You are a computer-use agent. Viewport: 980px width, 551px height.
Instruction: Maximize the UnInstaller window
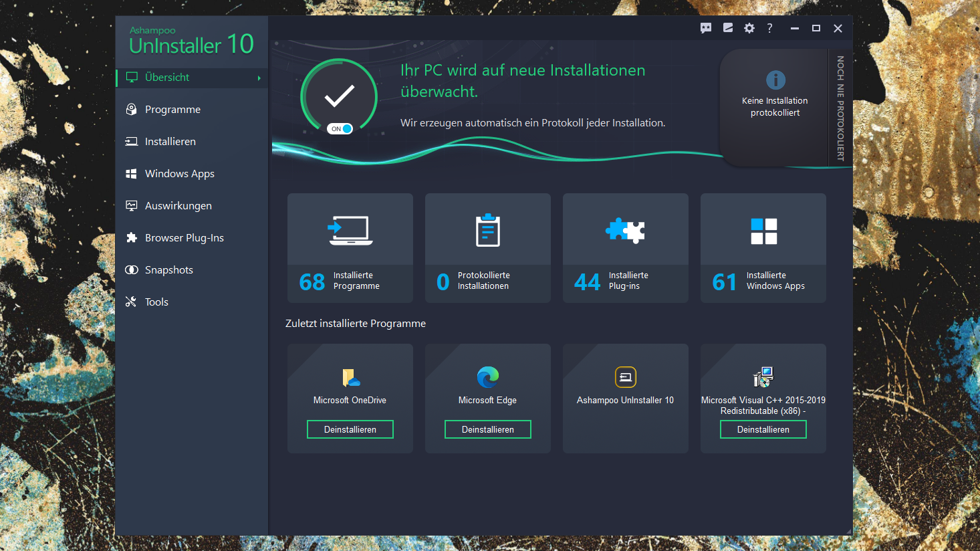816,28
